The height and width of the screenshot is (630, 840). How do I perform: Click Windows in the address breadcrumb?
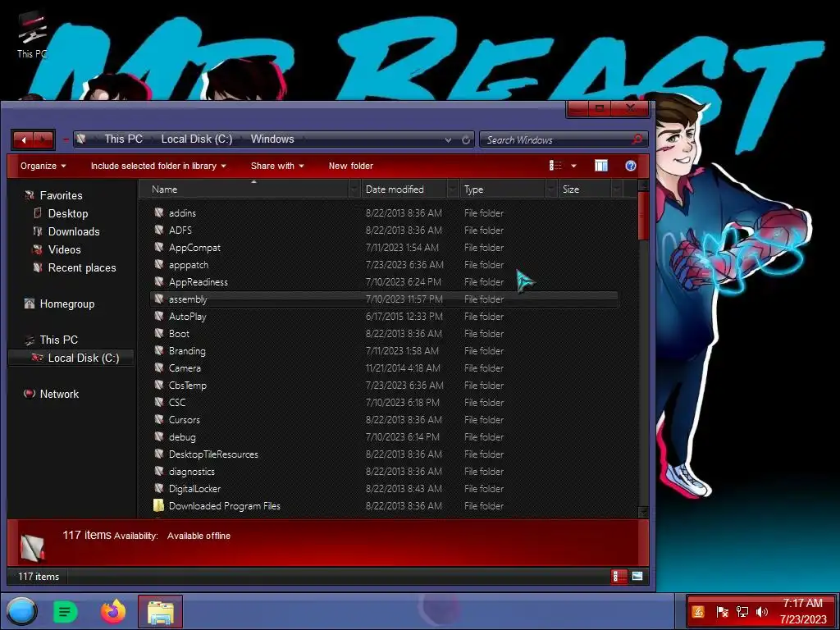(x=272, y=139)
